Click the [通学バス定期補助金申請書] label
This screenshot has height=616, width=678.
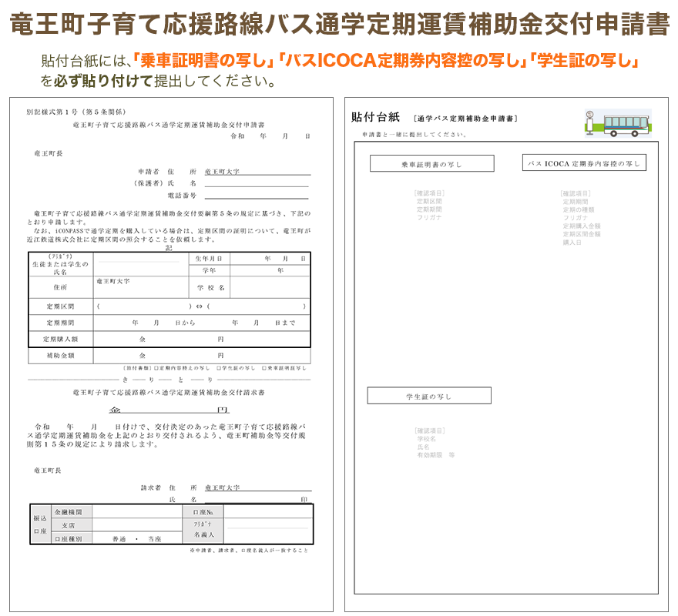tap(465, 119)
